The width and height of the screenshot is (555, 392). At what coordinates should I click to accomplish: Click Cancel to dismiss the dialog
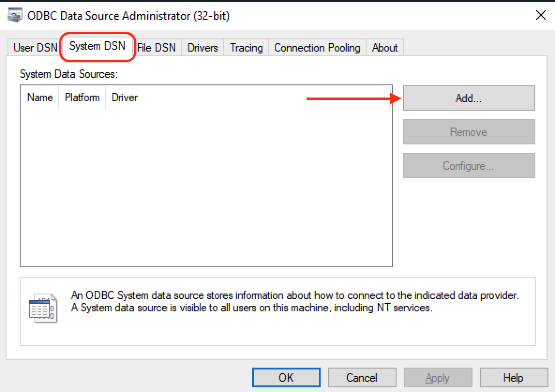pyautogui.click(x=362, y=377)
